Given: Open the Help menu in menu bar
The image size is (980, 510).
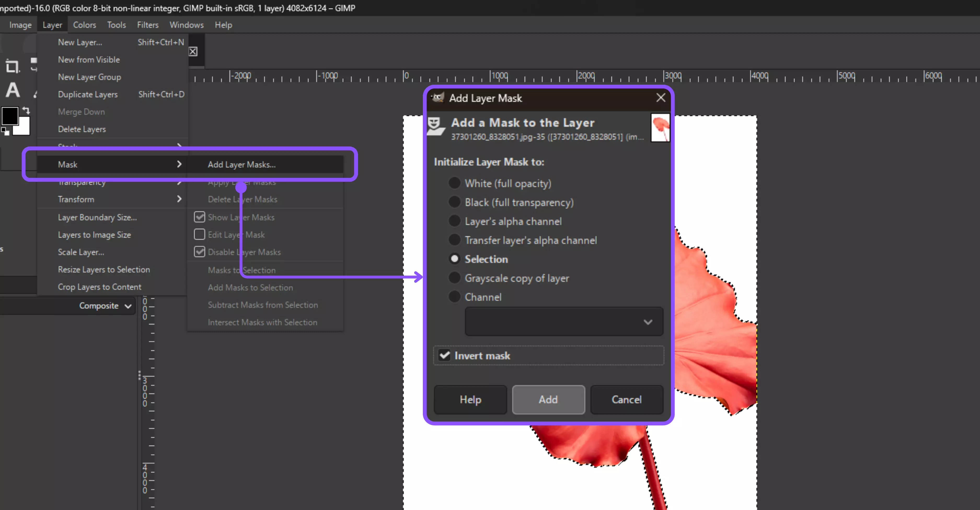Looking at the screenshot, I should click(x=223, y=25).
